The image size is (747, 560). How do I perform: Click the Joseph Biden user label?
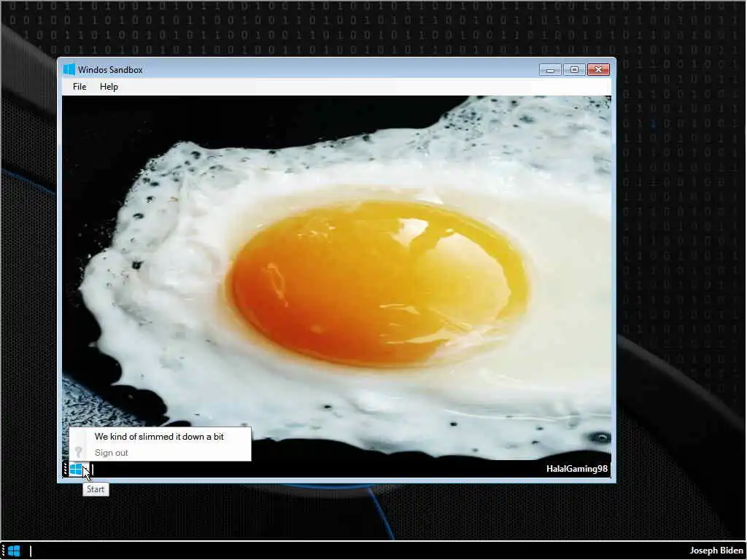(716, 551)
